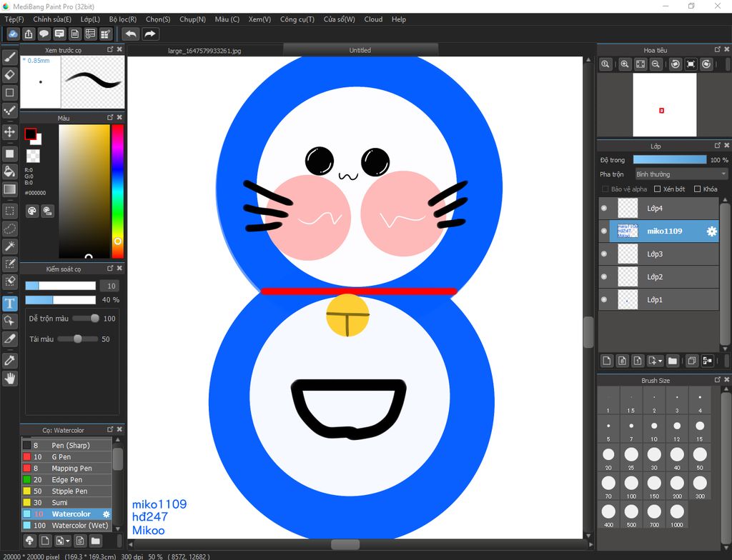Pop out the Lớp layers panel
Viewport: 732px width, 560px height.
coord(718,146)
